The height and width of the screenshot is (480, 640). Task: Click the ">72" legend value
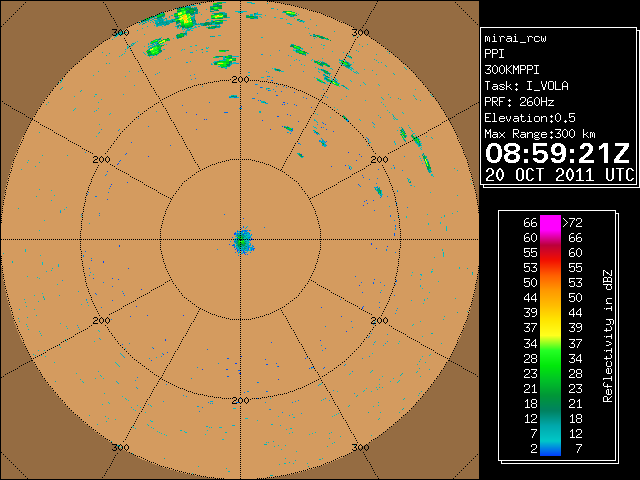[572, 222]
